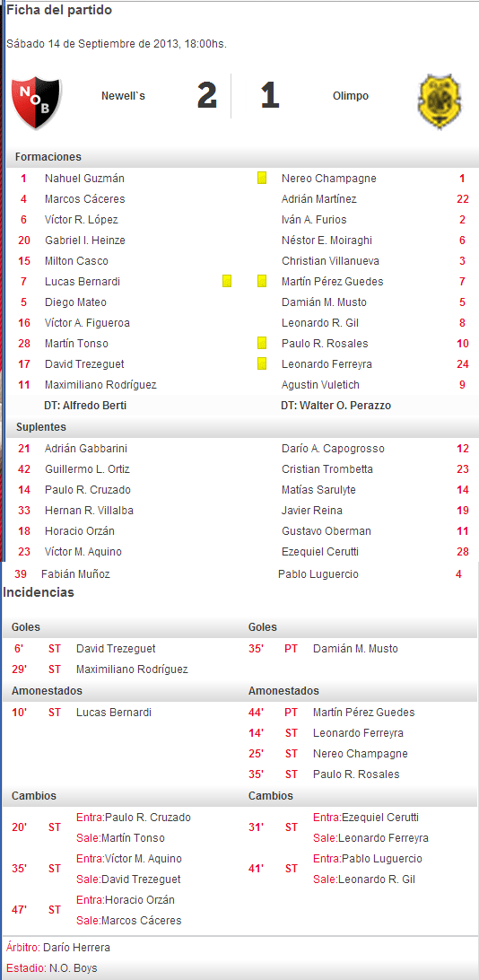
Task: Click the Olimpo team crest
Action: point(440,102)
